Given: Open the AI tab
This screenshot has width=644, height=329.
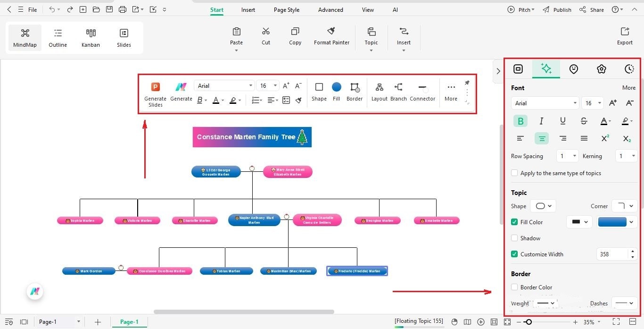Looking at the screenshot, I should (x=395, y=9).
